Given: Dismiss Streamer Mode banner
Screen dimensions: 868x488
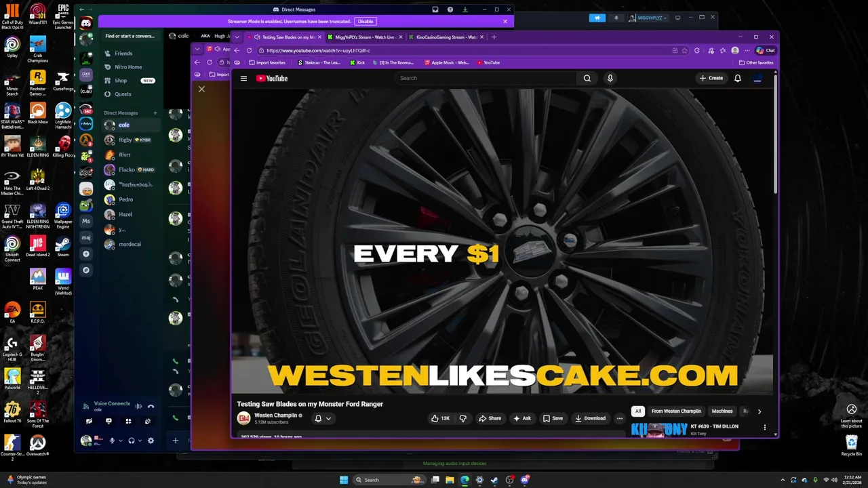Looking at the screenshot, I should (505, 21).
